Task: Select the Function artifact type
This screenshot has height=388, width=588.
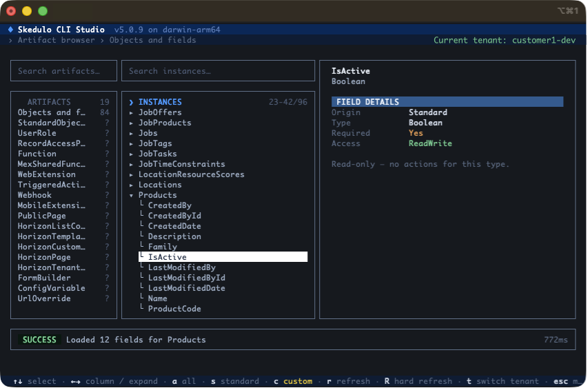Action: (63, 154)
